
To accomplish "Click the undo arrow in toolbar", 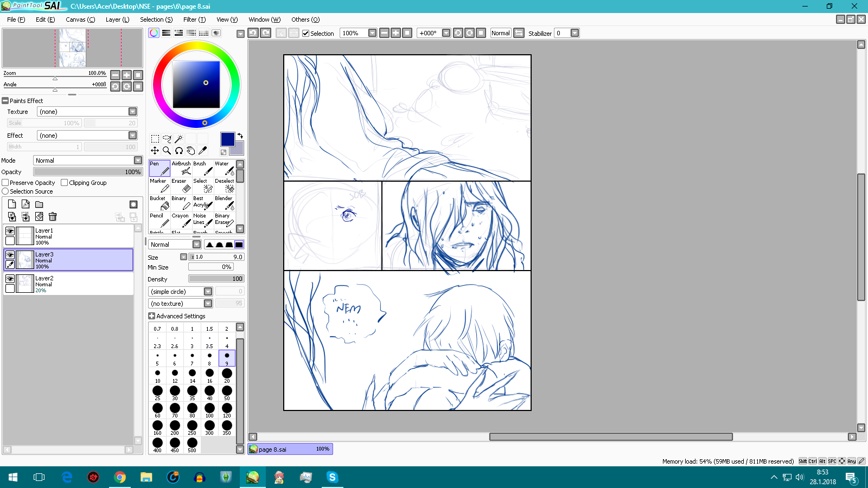I will (253, 33).
